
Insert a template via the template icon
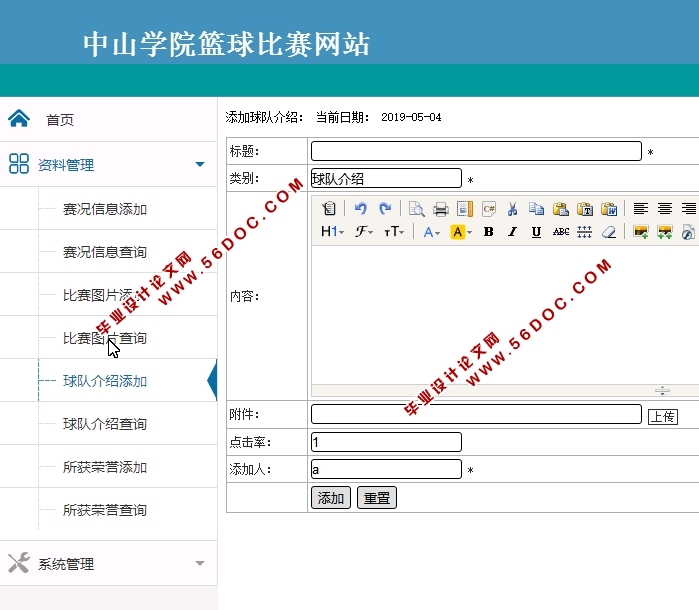click(x=465, y=208)
